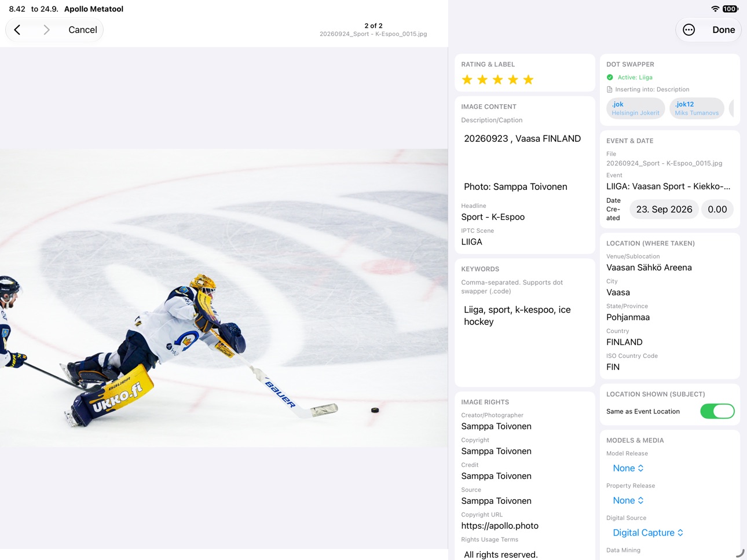
Task: Set rating to one star
Action: tap(467, 80)
